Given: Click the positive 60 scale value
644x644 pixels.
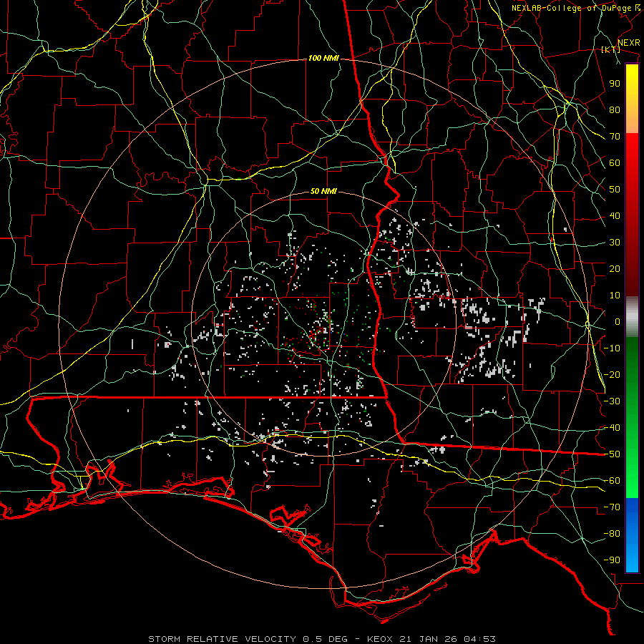Looking at the screenshot, I should 615,163.
